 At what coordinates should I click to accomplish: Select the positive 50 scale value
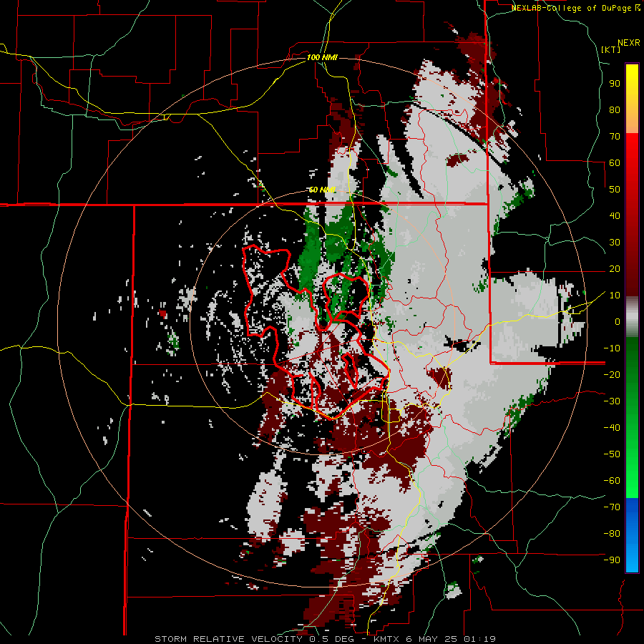615,190
